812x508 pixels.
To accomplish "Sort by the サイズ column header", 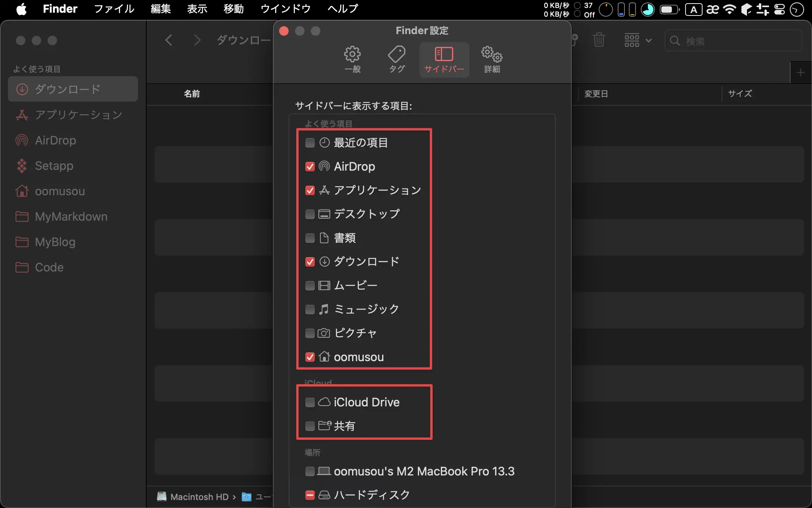I will coord(740,94).
